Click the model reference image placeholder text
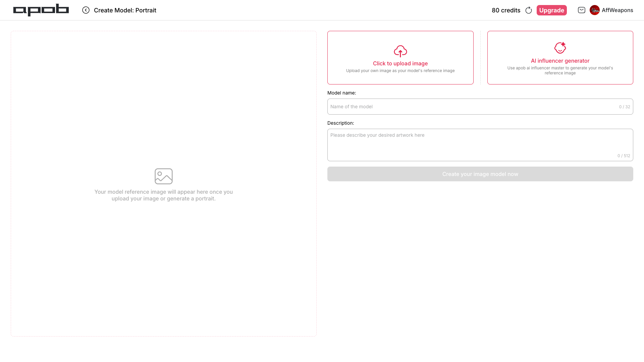This screenshot has height=362, width=644. (x=164, y=195)
